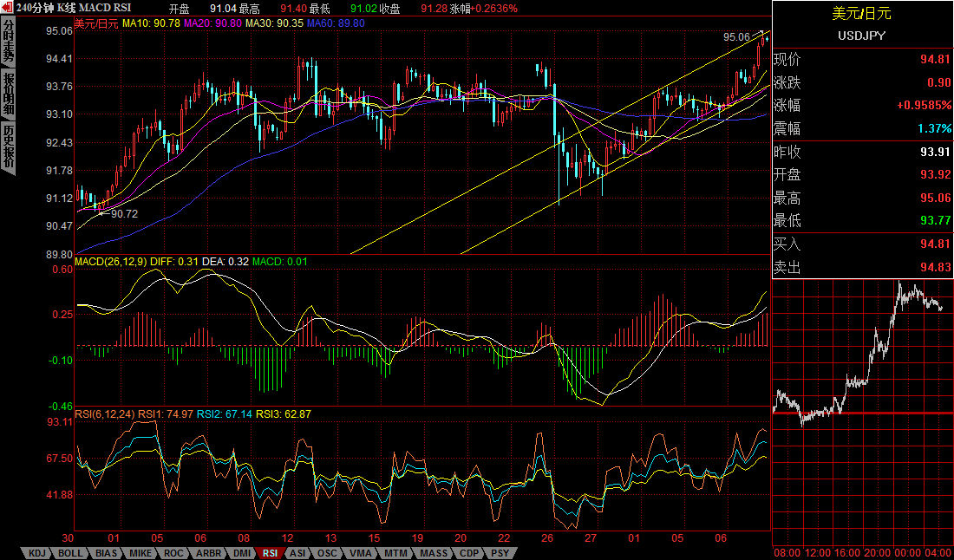This screenshot has height=560, width=954.
Task: Click the 00:00 label under the intraday mini chart
Action: 908,553
